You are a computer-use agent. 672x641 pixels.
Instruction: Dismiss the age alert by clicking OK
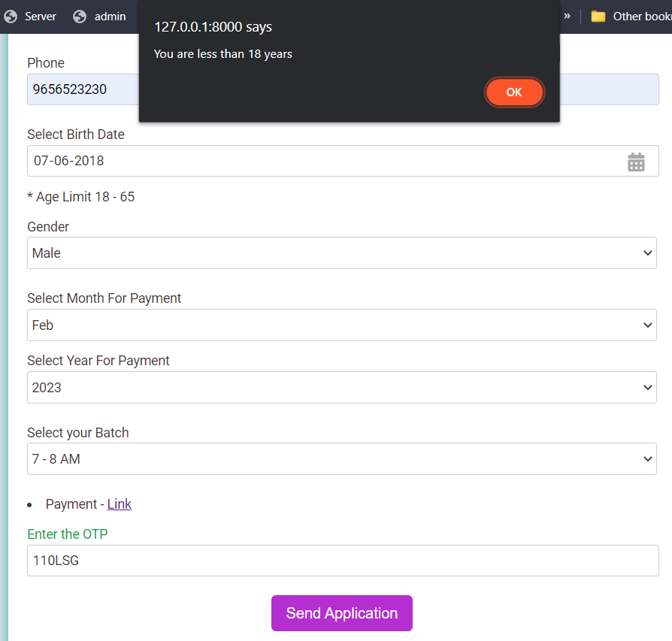pyautogui.click(x=514, y=92)
